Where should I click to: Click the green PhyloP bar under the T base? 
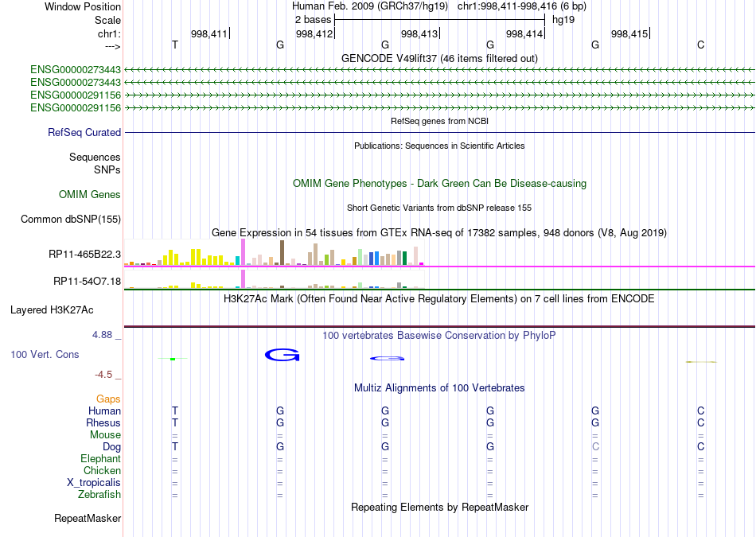(173, 359)
